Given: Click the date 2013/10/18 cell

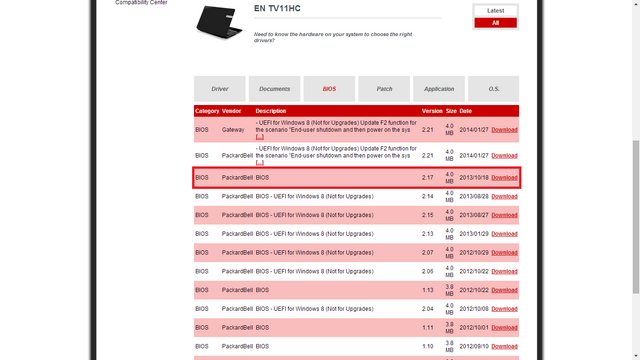Looking at the screenshot, I should [x=474, y=178].
